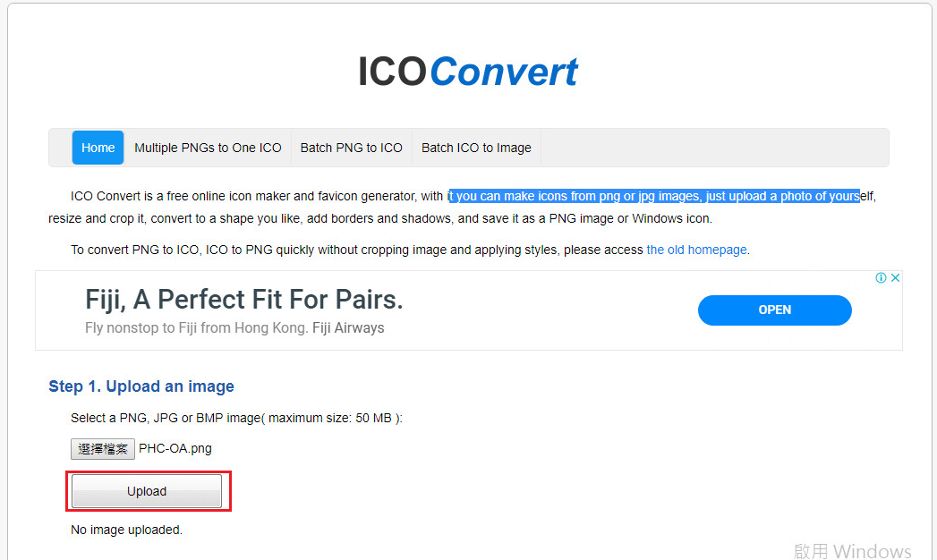Open the Home tab
This screenshot has width=937, height=560.
(98, 148)
